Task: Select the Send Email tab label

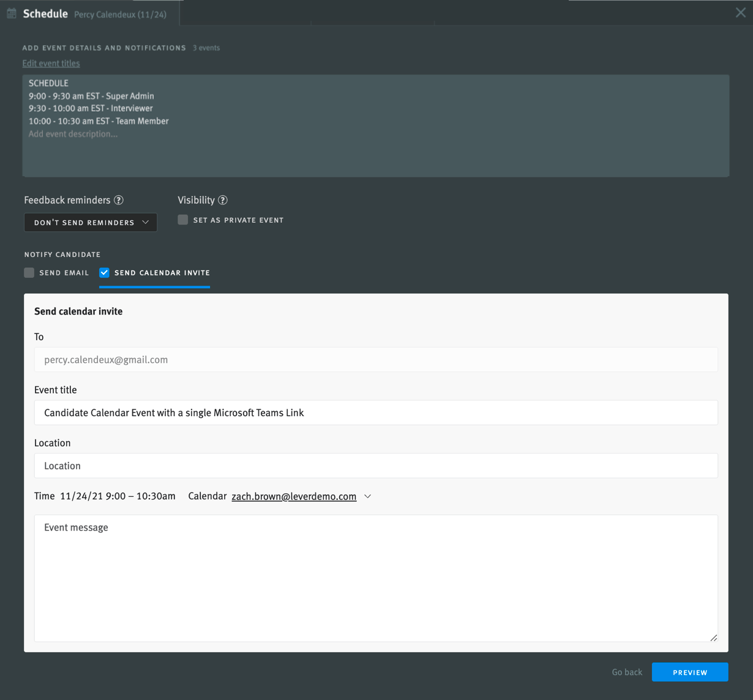Action: click(x=64, y=273)
